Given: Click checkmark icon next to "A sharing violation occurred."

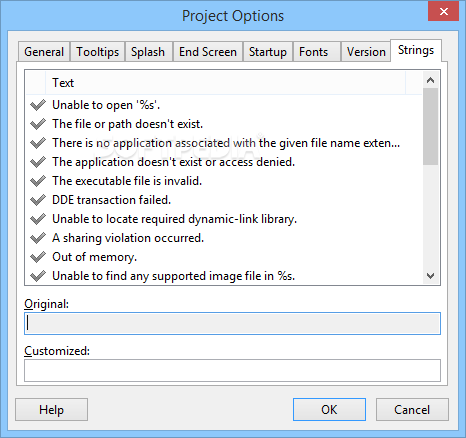Looking at the screenshot, I should [38, 238].
